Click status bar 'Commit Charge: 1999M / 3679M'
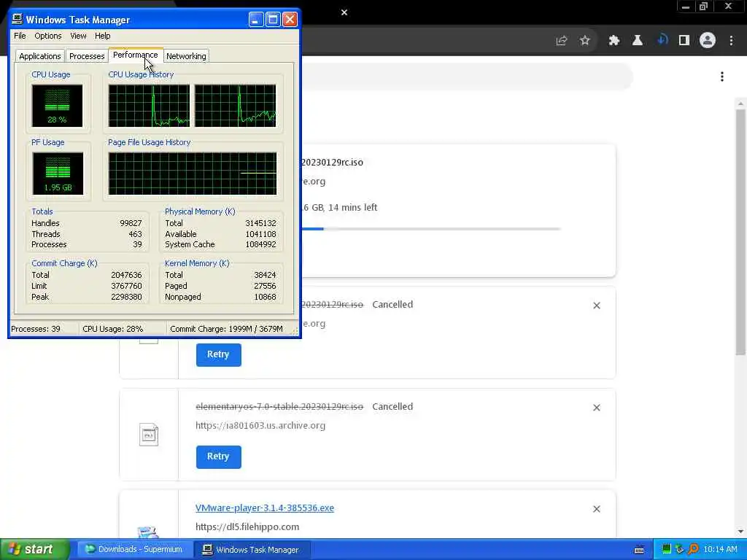Image resolution: width=747 pixels, height=560 pixels. click(x=226, y=329)
